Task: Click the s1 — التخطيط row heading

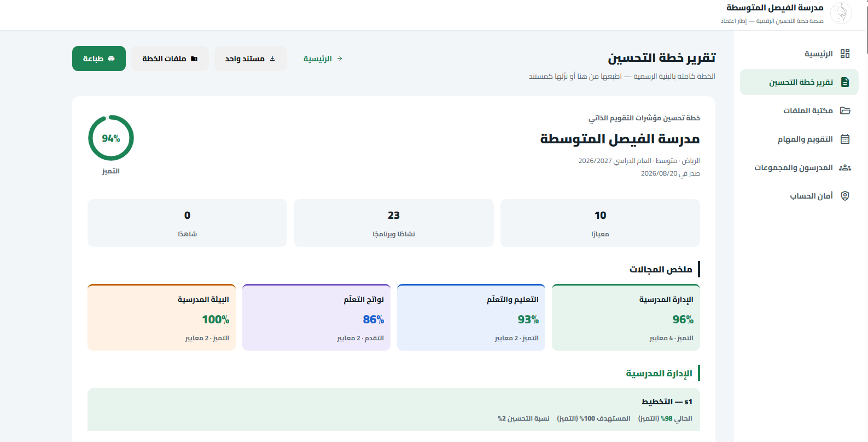Action: pos(667,402)
